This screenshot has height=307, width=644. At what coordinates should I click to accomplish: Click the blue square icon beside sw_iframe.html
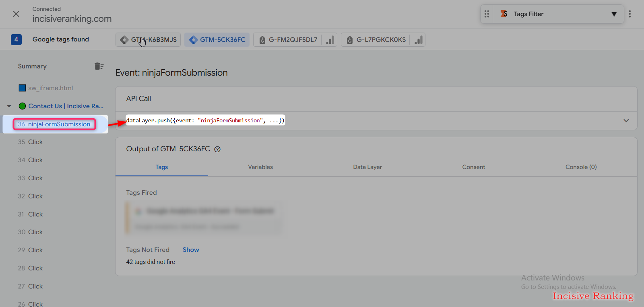point(23,88)
